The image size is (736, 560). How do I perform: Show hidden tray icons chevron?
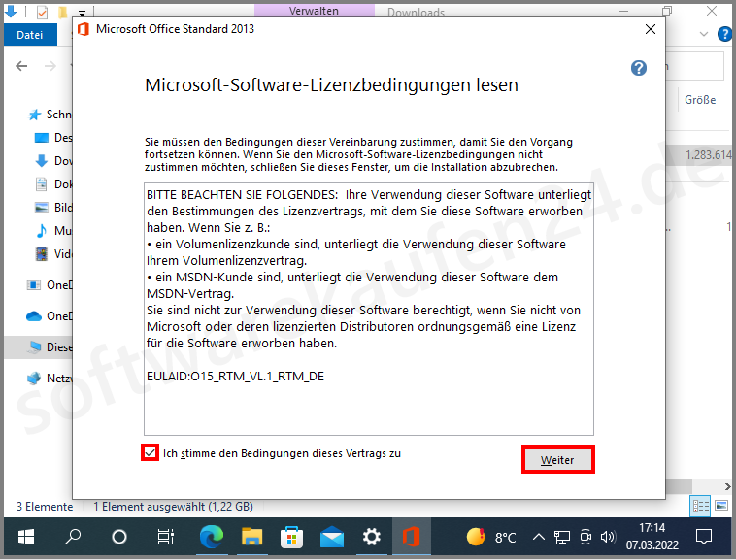pos(539,537)
